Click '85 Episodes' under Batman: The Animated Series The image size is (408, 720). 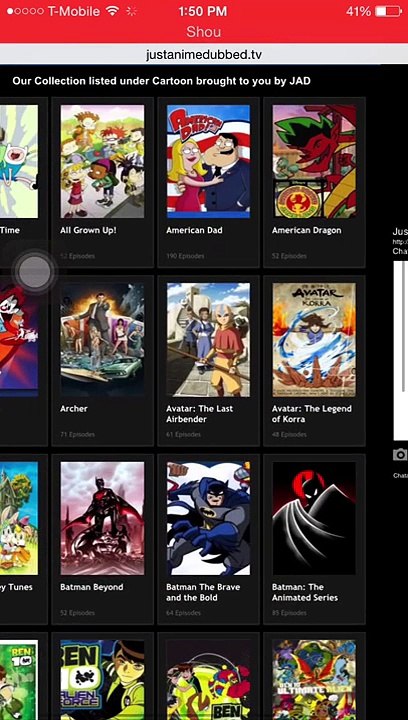pyautogui.click(x=289, y=613)
